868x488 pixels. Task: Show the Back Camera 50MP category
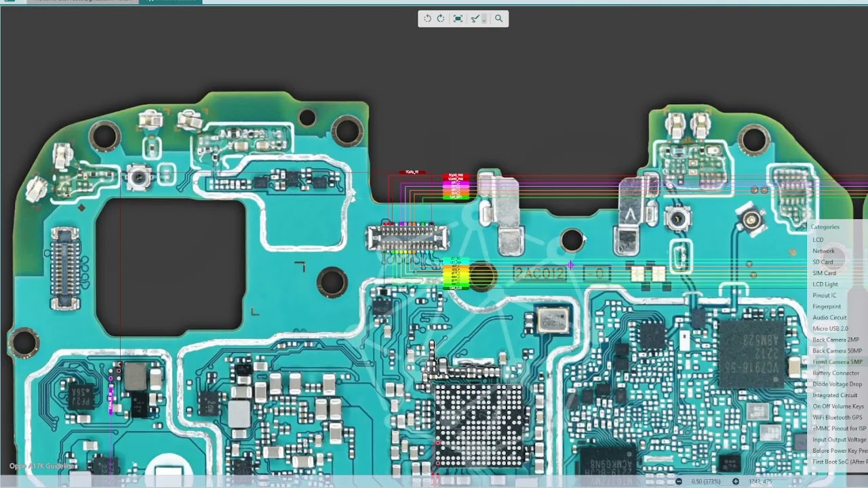837,351
